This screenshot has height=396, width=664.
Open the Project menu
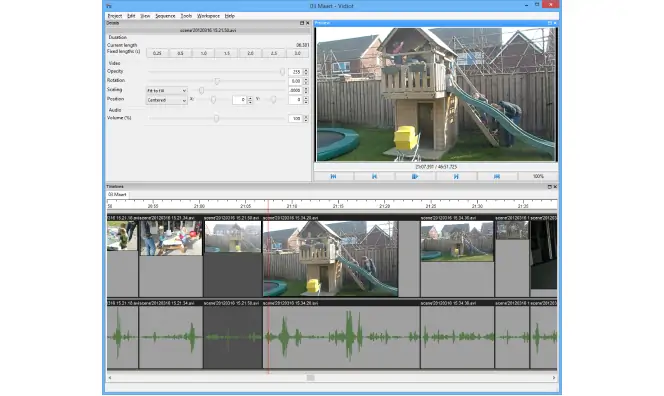coord(114,16)
